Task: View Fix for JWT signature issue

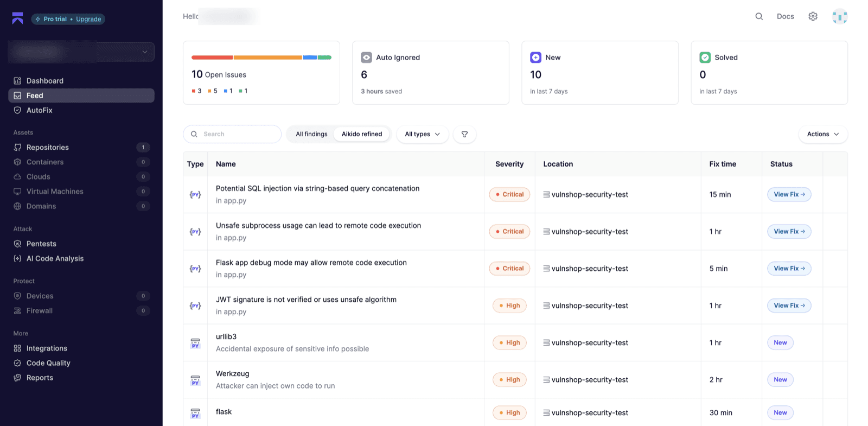Action: tap(789, 306)
